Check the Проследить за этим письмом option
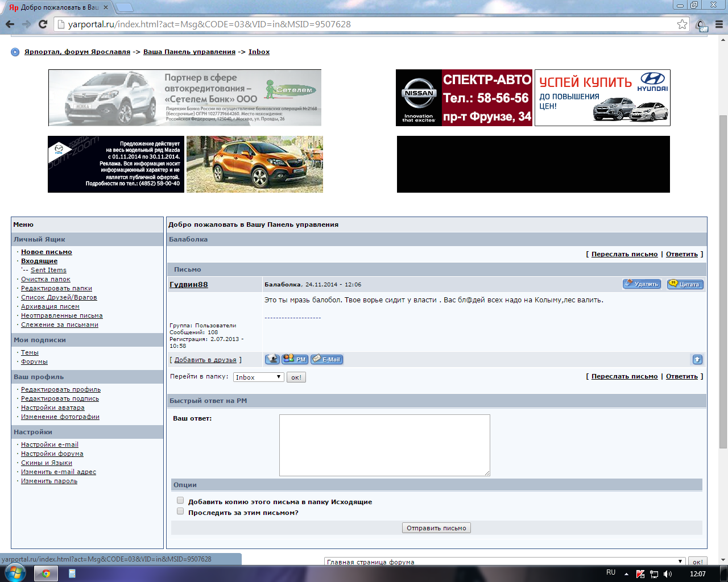Screen dimensions: 728x582 (180, 512)
